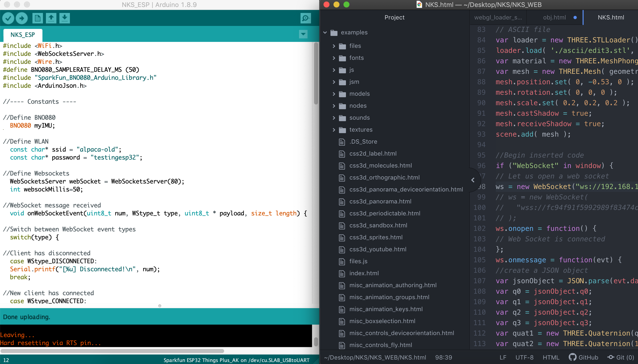Viewport: 638px width, 364px height.
Task: Open an existing sketch
Action: (x=51, y=18)
